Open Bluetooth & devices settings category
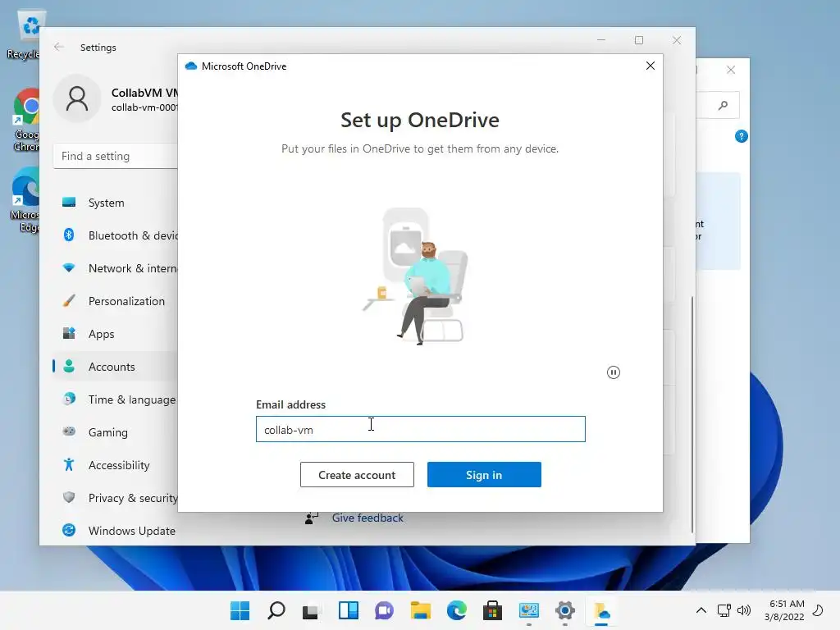 pos(115,235)
